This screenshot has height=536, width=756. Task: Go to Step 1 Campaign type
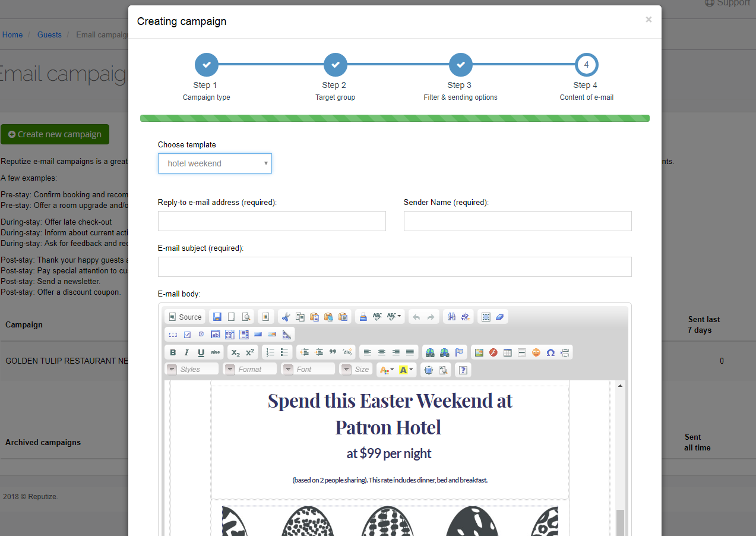[207, 65]
